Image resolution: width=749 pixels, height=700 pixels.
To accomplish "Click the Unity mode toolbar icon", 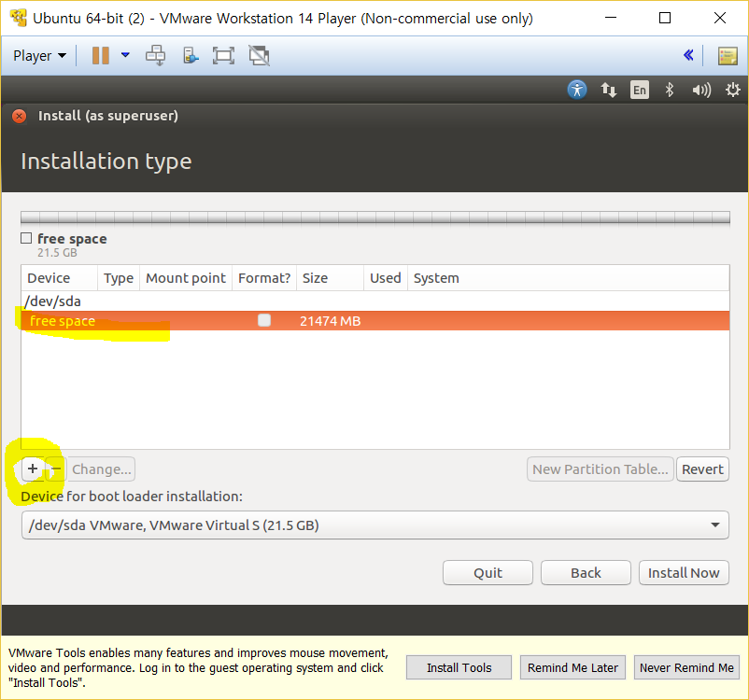I will click(259, 56).
